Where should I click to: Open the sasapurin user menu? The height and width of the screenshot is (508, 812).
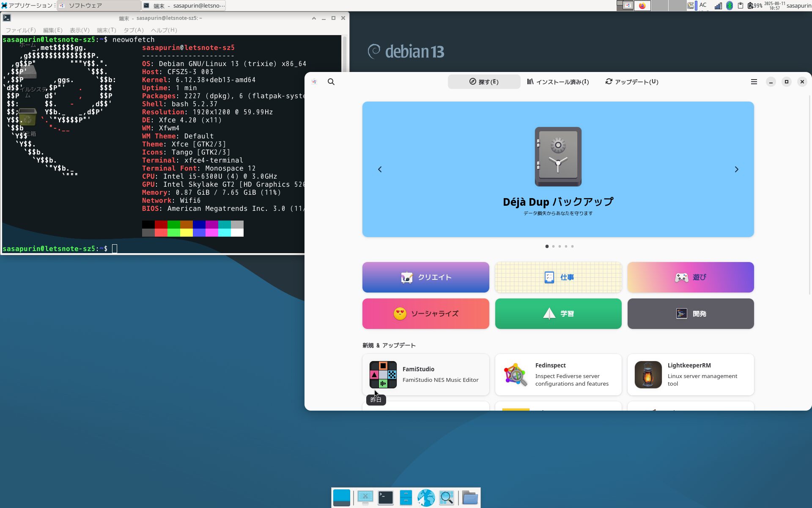point(798,6)
